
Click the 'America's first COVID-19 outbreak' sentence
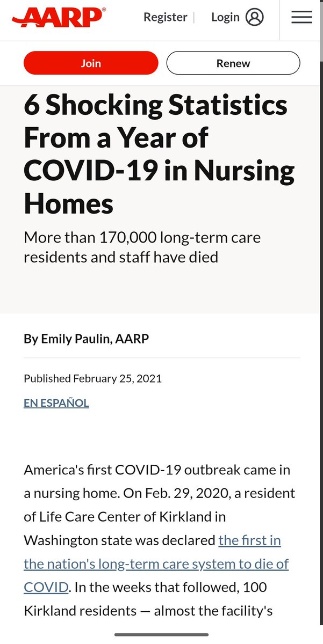(x=157, y=470)
